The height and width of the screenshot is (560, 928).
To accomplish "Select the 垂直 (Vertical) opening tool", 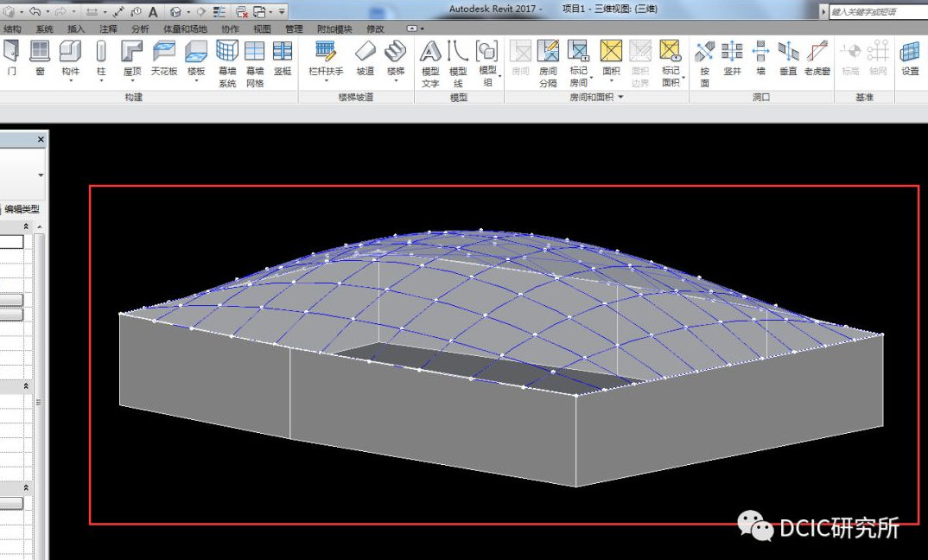I will coord(788,58).
